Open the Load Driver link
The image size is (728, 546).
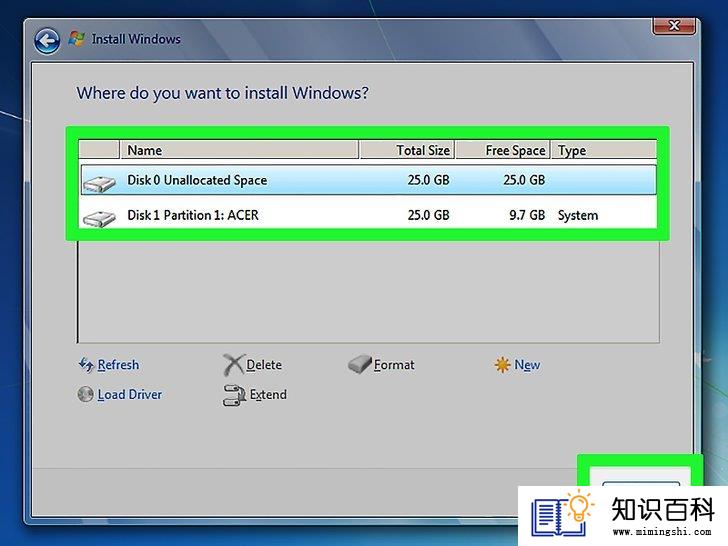pos(130,394)
